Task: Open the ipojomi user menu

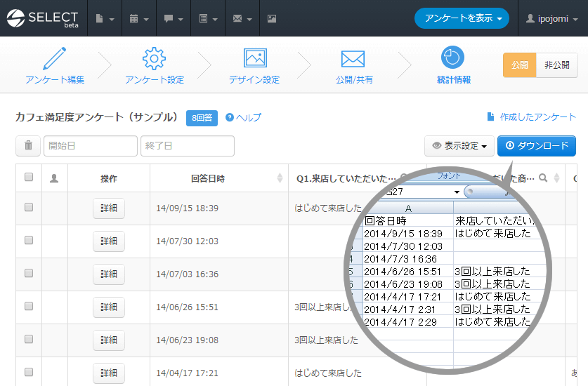Action: tap(552, 18)
